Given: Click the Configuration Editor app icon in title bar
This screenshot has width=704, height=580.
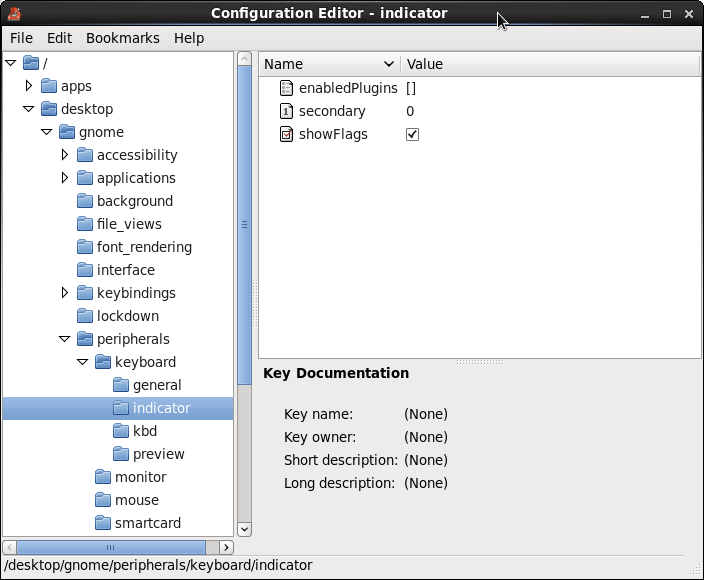Looking at the screenshot, I should 14,13.
